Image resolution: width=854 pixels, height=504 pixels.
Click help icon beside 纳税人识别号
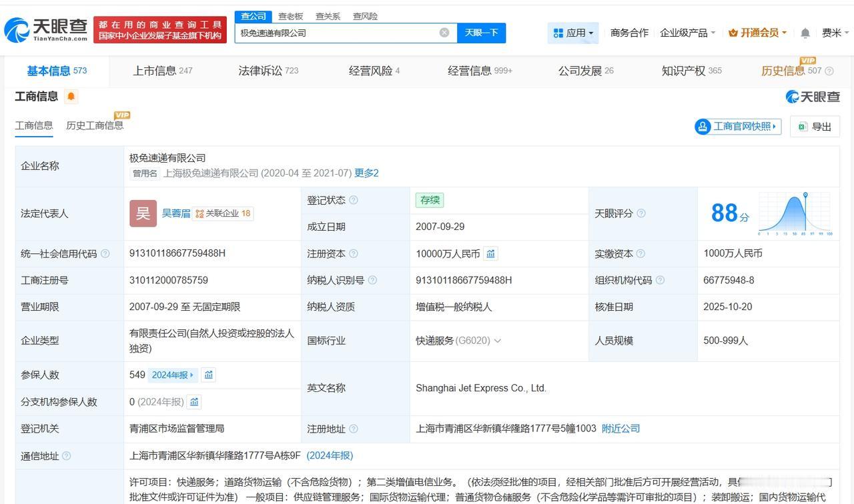[x=372, y=281]
